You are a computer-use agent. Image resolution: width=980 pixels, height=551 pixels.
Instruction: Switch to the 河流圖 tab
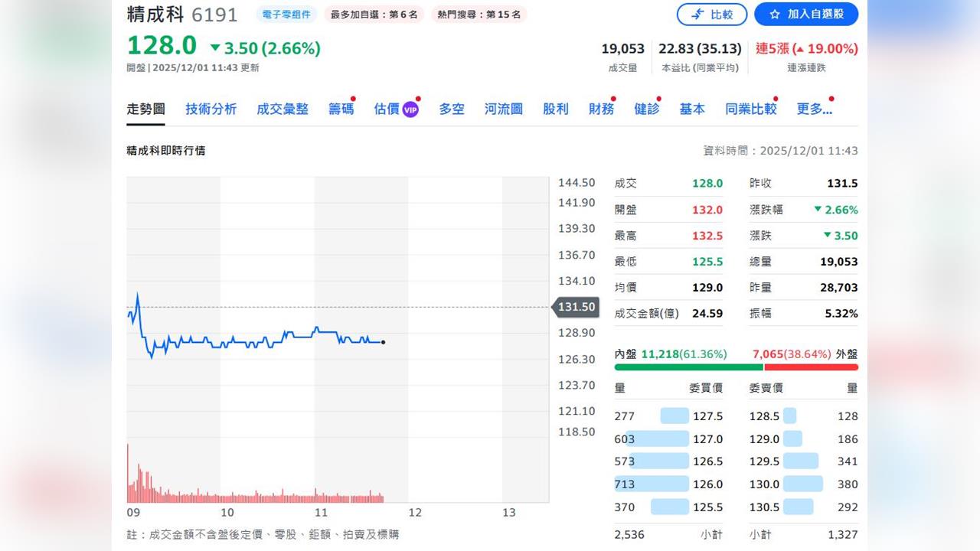point(502,109)
